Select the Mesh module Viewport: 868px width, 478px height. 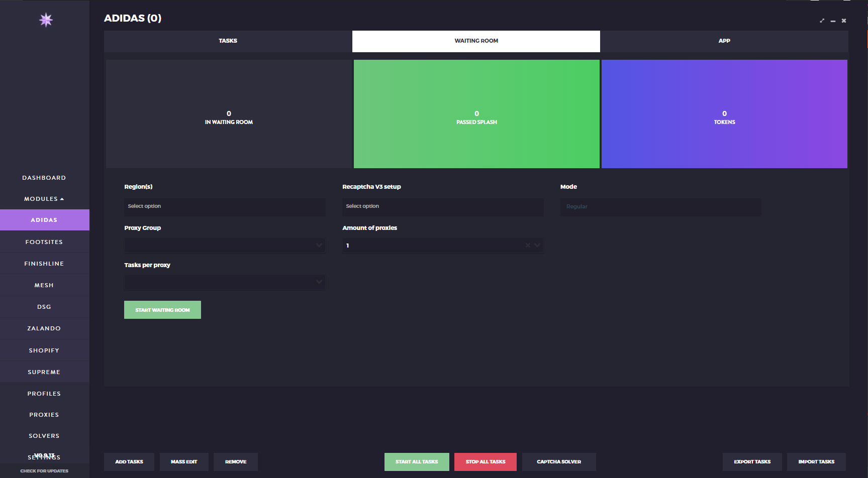[x=44, y=285]
